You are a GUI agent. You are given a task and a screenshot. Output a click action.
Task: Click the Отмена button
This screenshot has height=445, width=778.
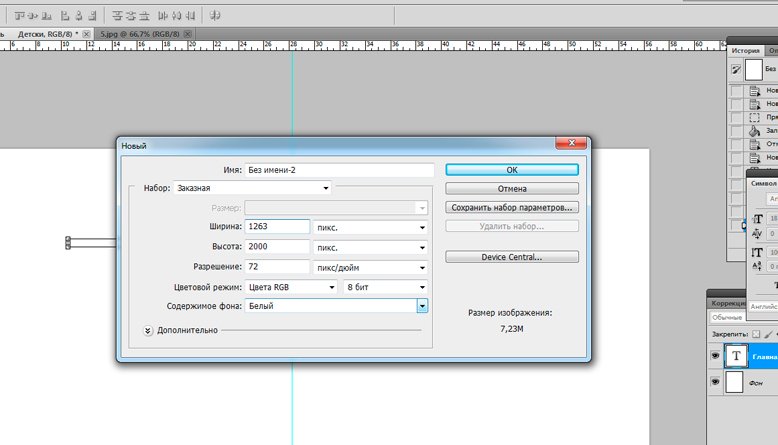coord(511,188)
